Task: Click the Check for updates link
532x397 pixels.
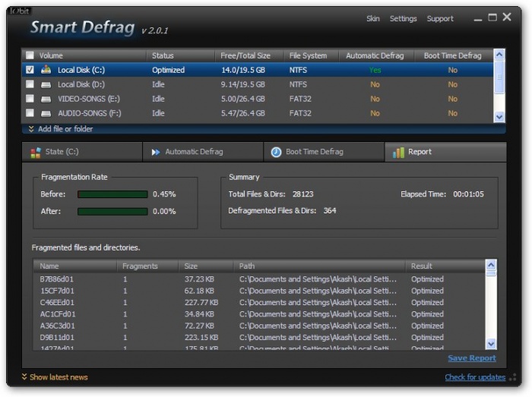Action: coord(475,377)
